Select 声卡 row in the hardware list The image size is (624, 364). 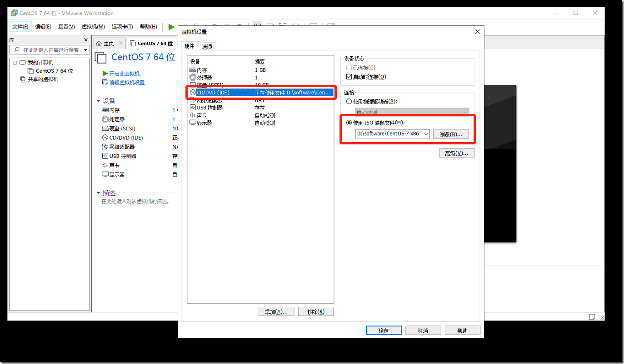260,115
